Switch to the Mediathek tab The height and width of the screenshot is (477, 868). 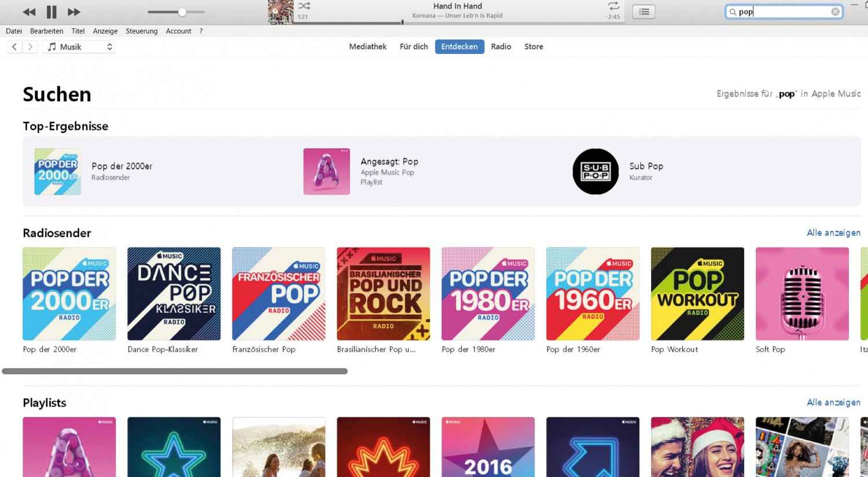(367, 47)
